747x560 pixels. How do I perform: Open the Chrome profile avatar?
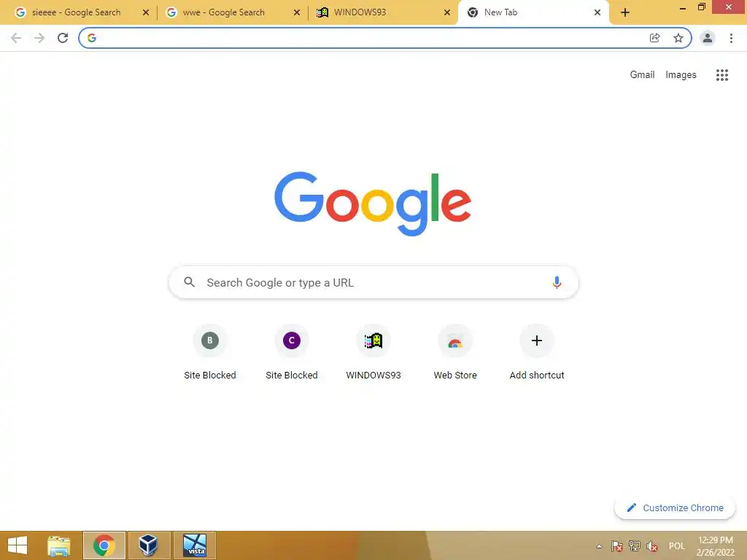(x=708, y=38)
